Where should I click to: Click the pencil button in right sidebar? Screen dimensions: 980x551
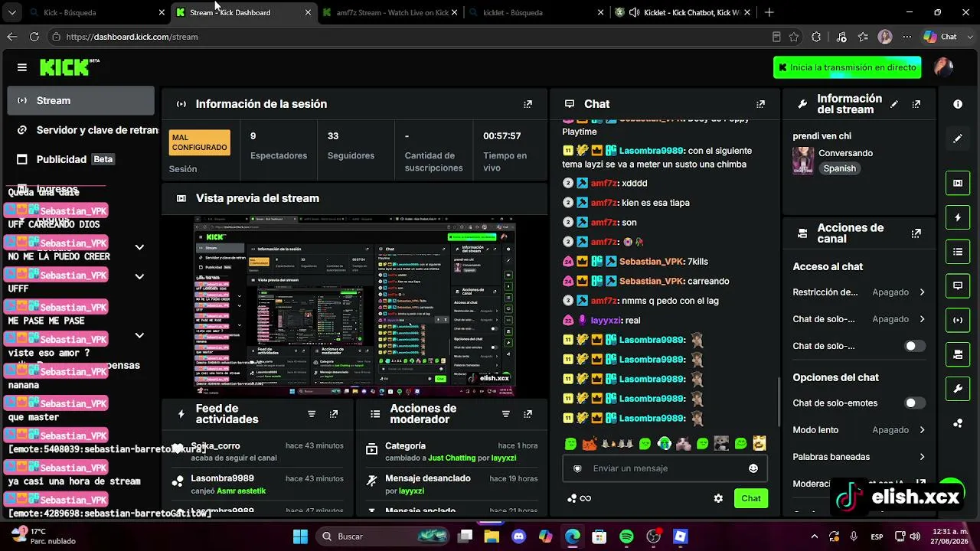coord(958,139)
